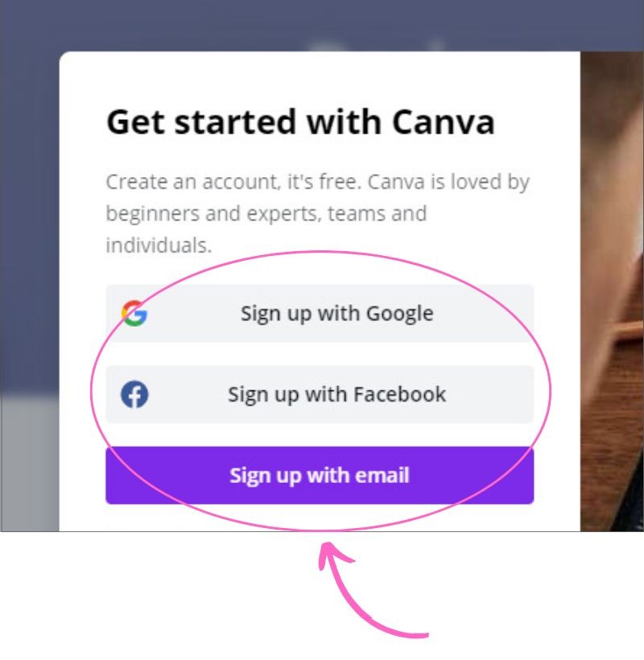Click the word individuals in the description

coord(159,245)
